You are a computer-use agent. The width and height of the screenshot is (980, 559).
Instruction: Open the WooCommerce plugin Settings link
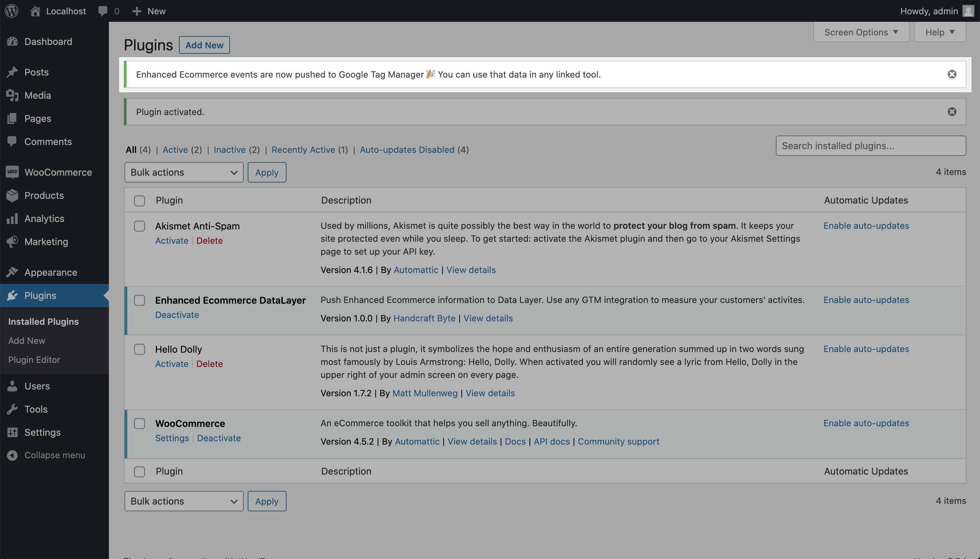tap(172, 438)
